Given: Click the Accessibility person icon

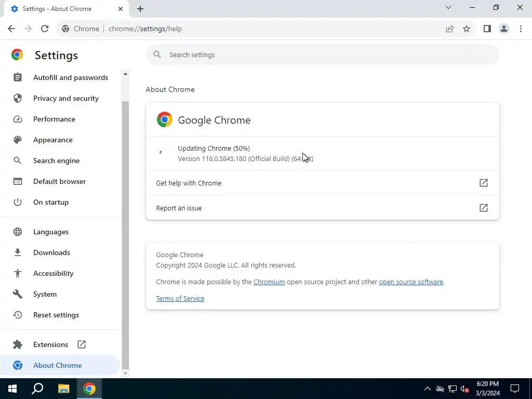Looking at the screenshot, I should click(18, 273).
